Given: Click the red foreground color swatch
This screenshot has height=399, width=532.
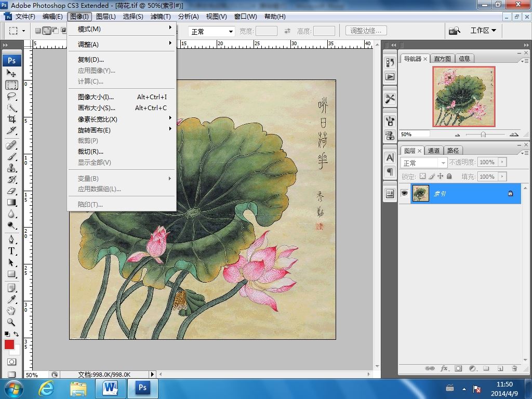Looking at the screenshot, I should [9, 344].
